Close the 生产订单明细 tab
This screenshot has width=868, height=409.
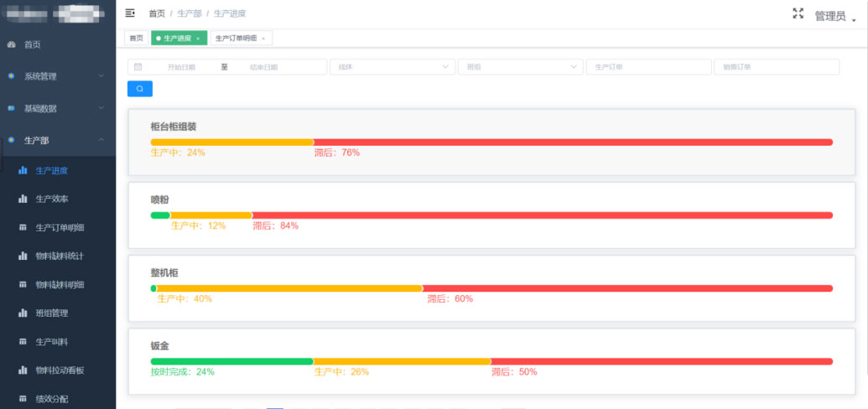(x=262, y=39)
